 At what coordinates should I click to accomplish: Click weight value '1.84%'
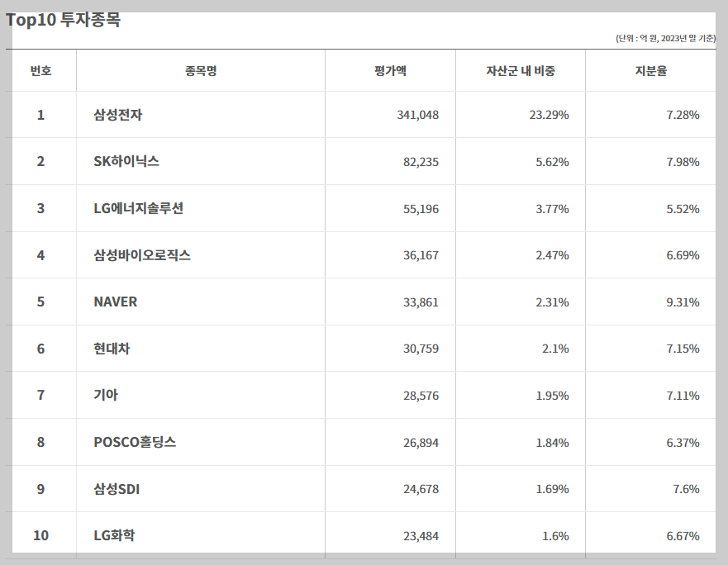tap(552, 443)
